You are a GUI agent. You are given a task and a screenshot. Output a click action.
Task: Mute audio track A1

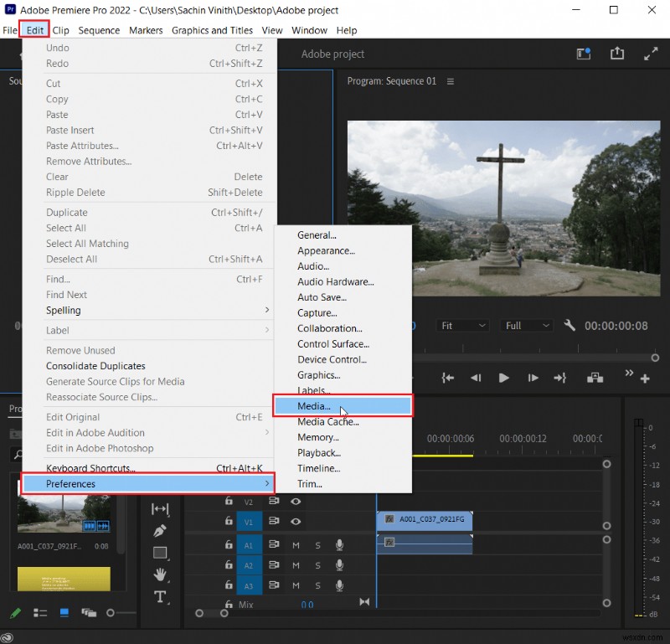coord(296,544)
